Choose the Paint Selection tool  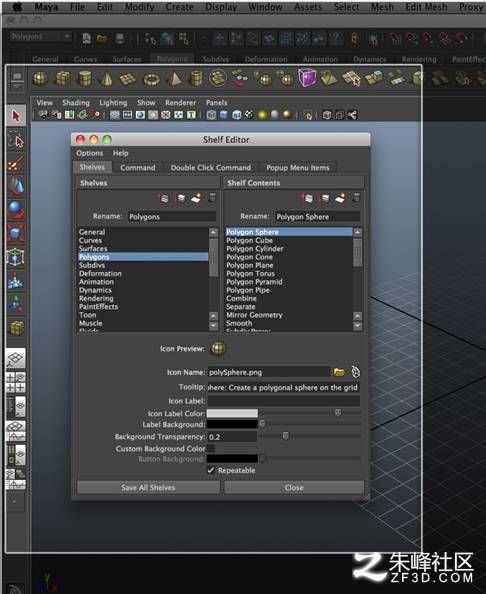[x=16, y=164]
